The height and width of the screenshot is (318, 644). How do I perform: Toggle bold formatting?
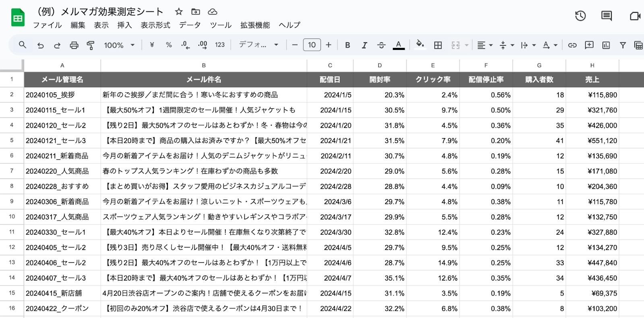tap(347, 45)
